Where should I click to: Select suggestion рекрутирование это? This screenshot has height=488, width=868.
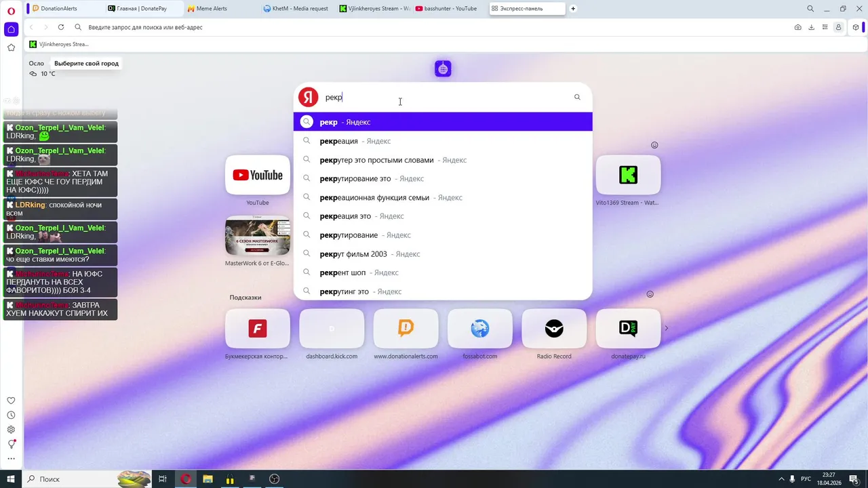tap(443, 178)
